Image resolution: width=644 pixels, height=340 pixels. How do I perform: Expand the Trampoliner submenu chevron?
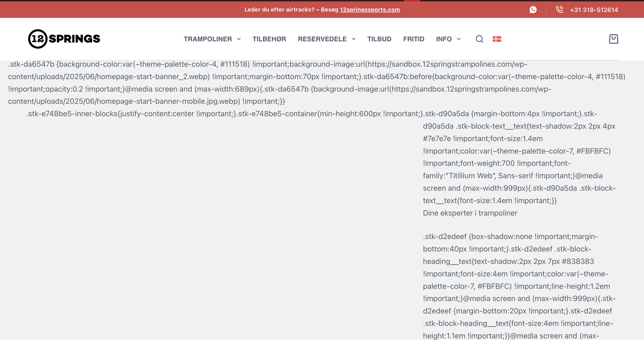coord(239,39)
